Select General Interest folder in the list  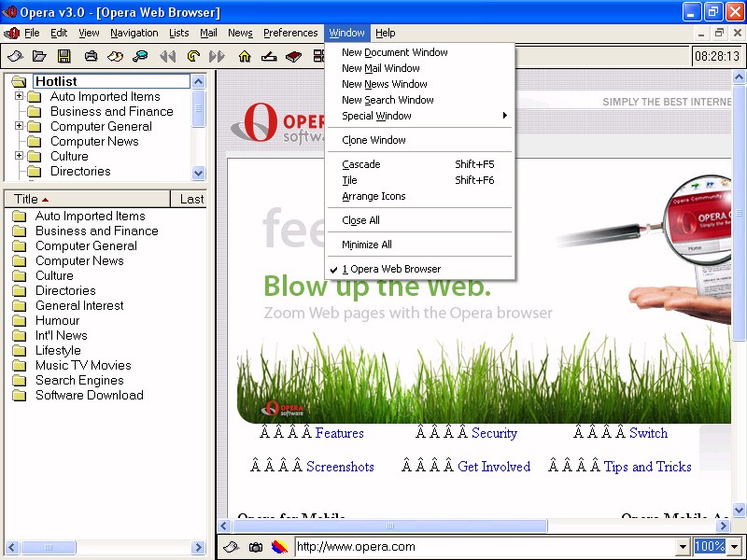coord(79,306)
